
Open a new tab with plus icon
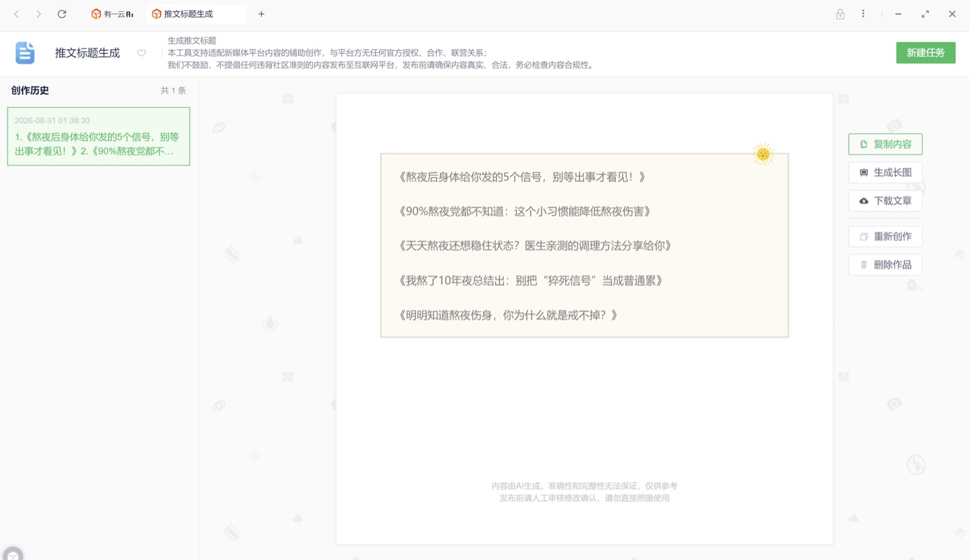[x=261, y=14]
